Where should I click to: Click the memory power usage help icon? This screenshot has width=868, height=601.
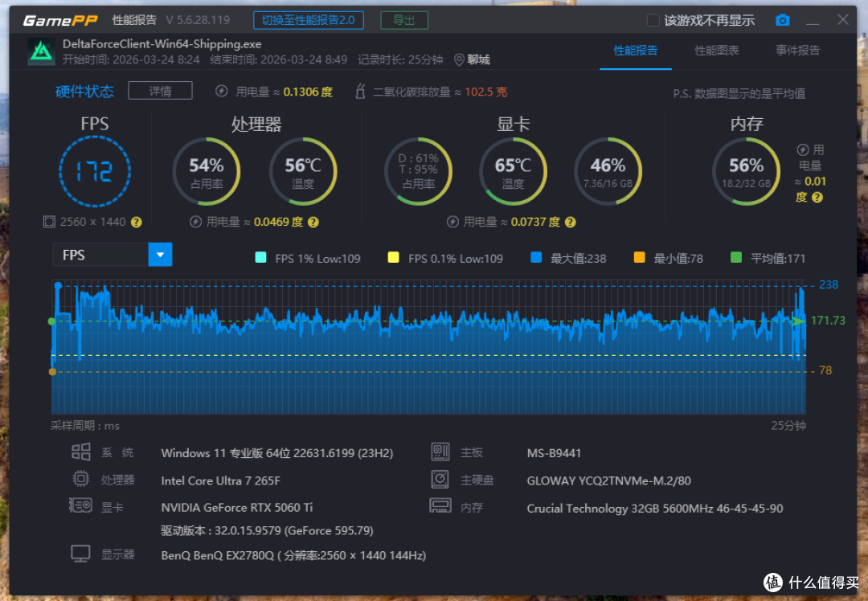[817, 198]
